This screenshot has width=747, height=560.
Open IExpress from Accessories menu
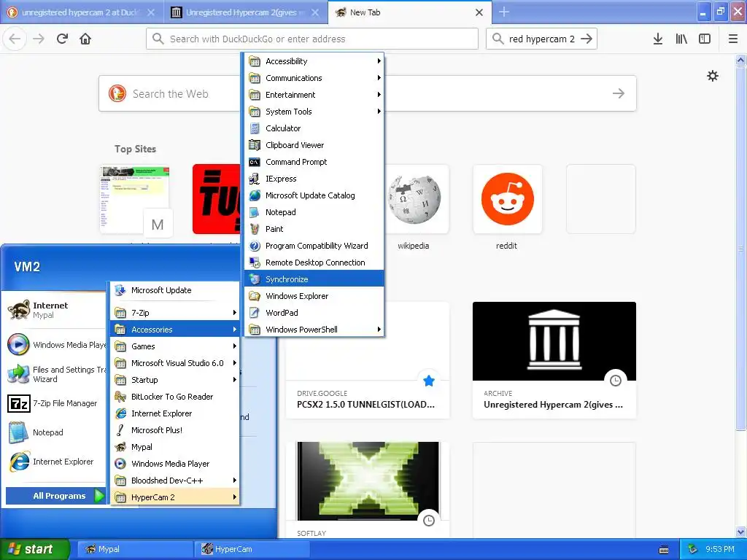coord(314,179)
